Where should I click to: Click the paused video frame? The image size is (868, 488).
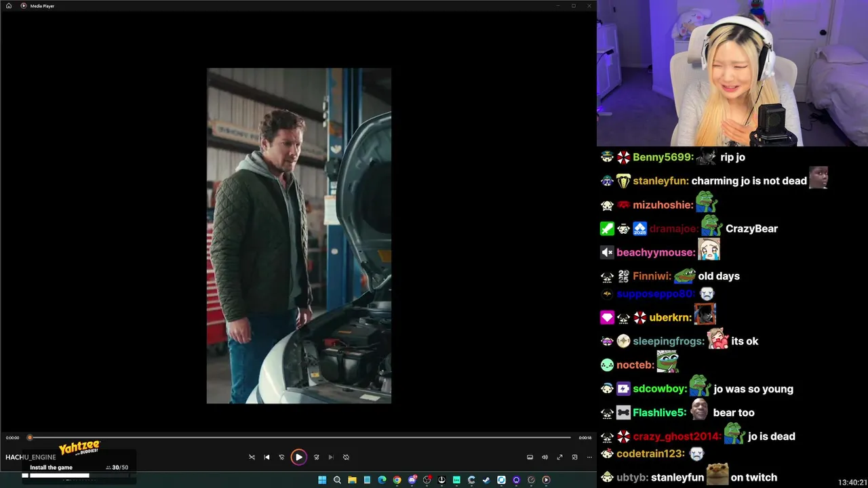[298, 235]
